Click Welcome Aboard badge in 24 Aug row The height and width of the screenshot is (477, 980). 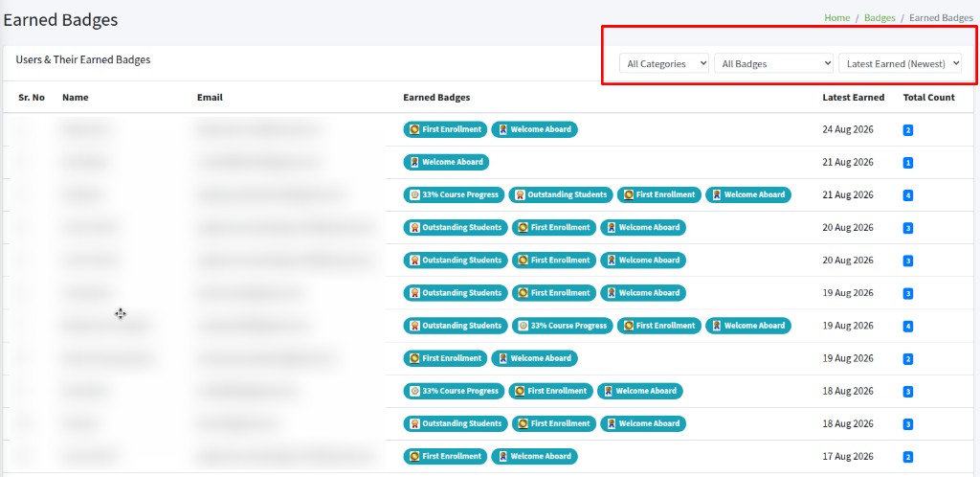[x=534, y=129]
